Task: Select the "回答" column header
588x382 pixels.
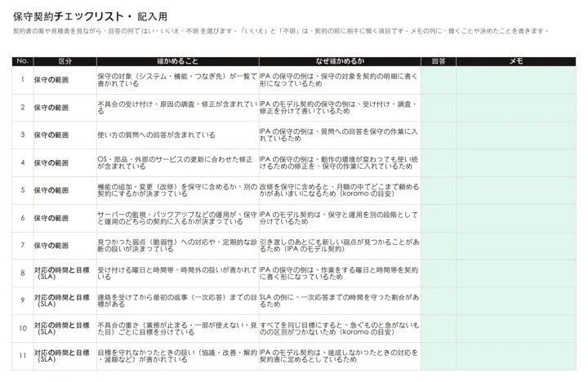Action: coord(439,61)
